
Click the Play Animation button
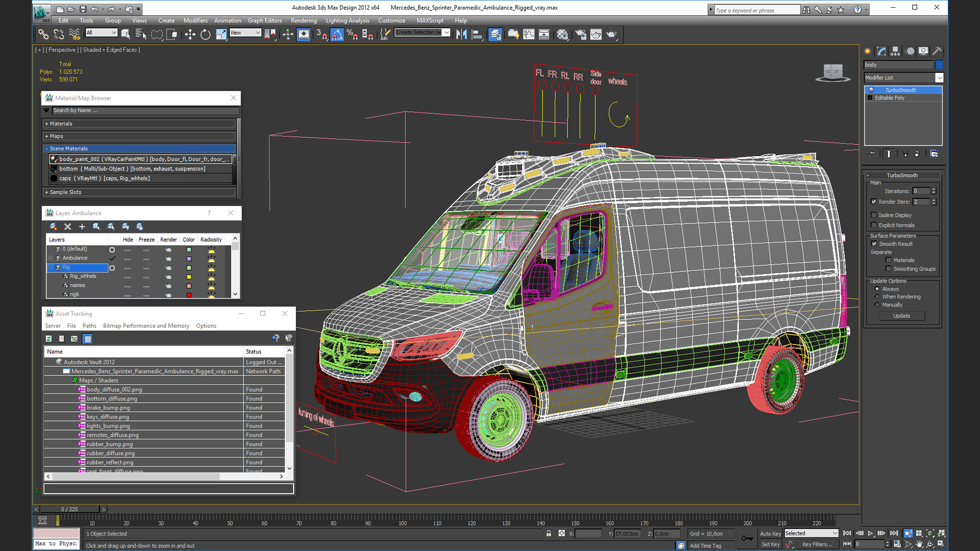tap(871, 533)
